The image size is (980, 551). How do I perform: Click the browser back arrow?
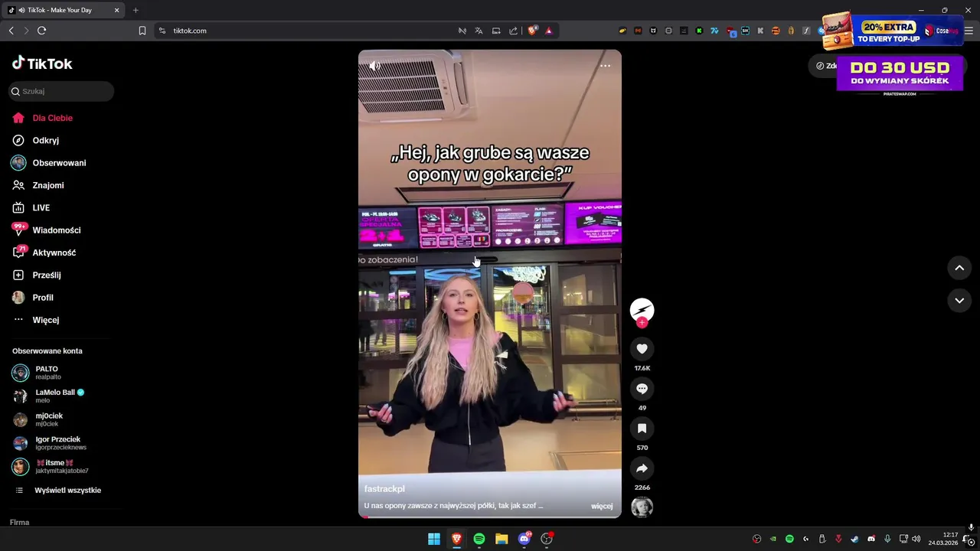coord(11,31)
